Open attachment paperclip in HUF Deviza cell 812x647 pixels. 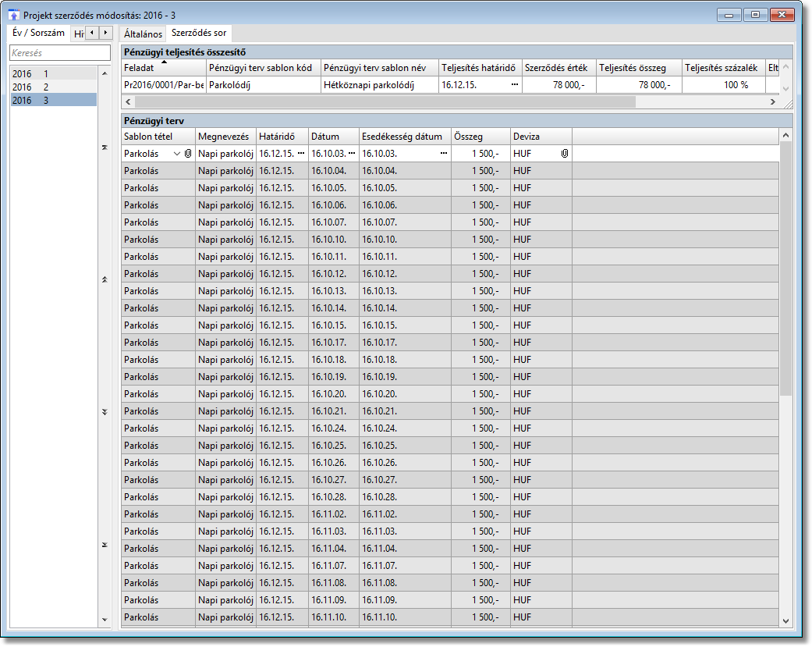click(565, 153)
